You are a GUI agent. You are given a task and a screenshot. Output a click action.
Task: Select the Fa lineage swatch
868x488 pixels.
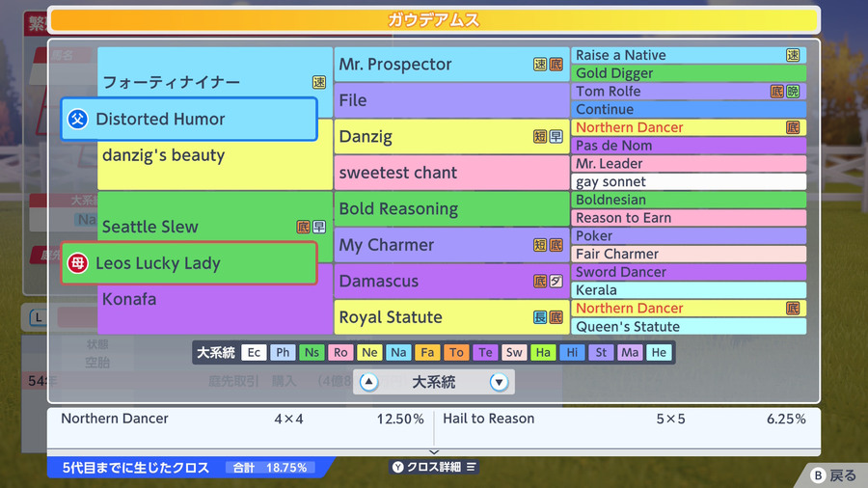427,352
